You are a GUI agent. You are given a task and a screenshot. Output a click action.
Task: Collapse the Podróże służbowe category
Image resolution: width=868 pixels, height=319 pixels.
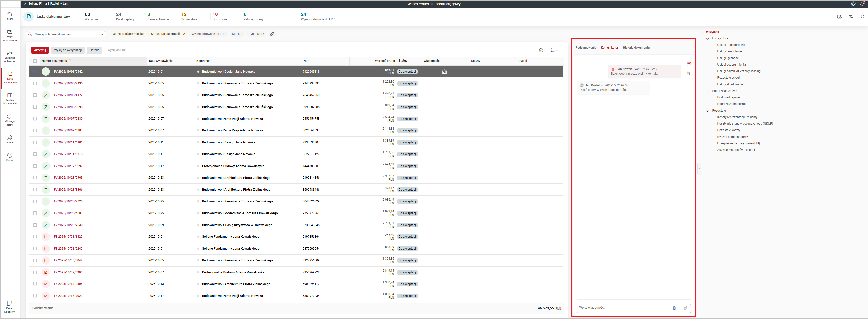tap(708, 91)
